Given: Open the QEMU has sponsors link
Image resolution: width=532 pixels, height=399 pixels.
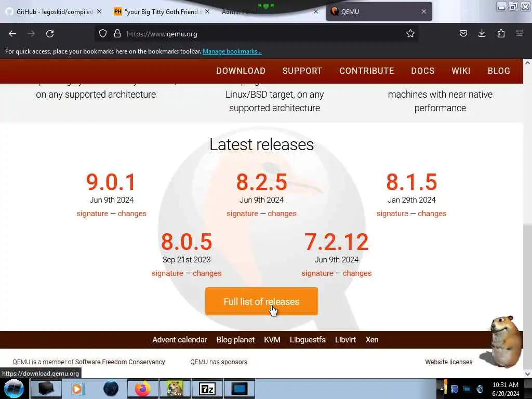Looking at the screenshot, I should click(219, 362).
